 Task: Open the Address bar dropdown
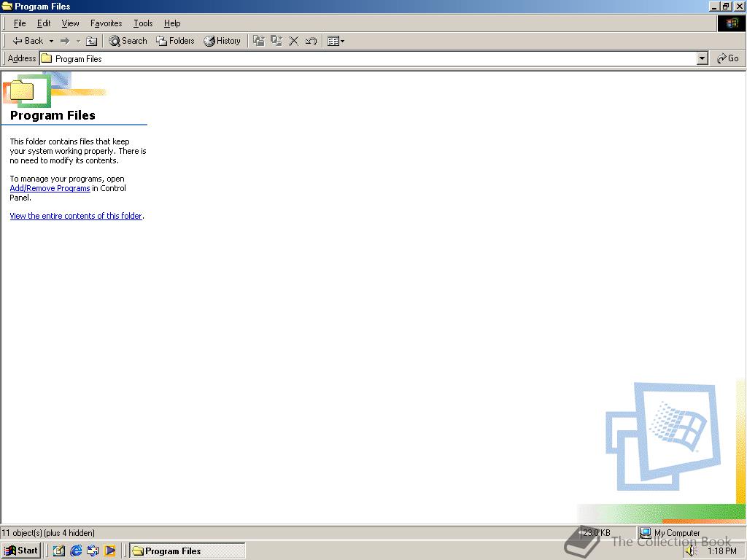[702, 58]
